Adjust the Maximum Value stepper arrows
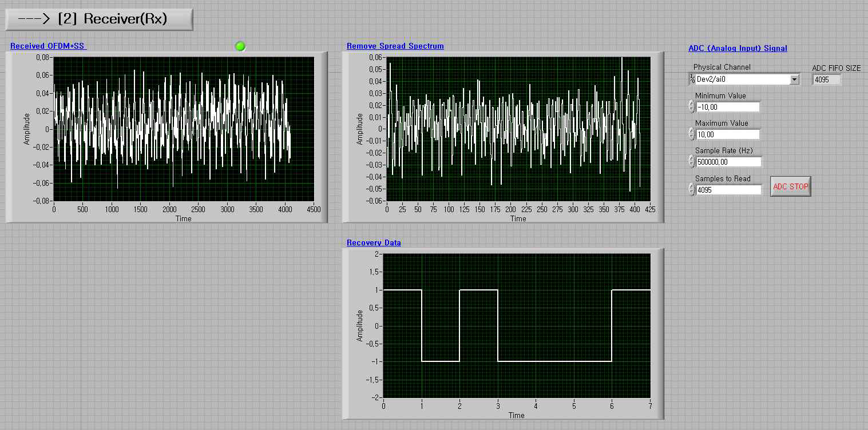 [692, 134]
